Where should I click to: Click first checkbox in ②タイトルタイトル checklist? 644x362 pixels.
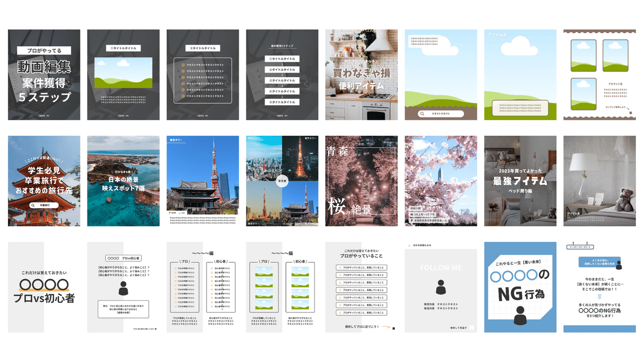183,65
